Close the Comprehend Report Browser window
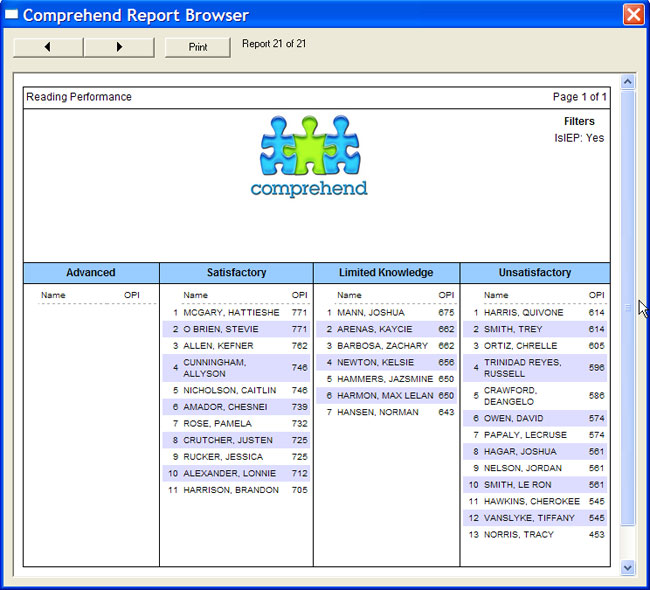 pyautogui.click(x=633, y=15)
